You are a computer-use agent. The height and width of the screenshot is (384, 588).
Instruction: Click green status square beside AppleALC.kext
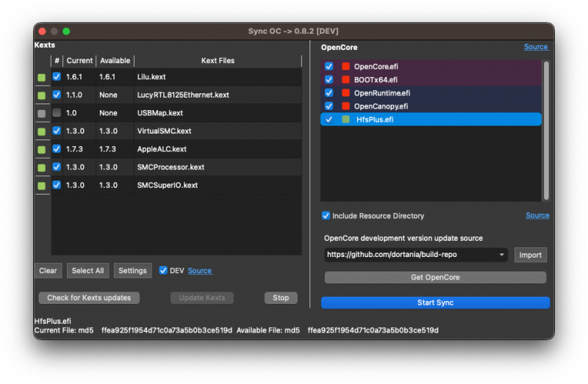click(x=42, y=149)
